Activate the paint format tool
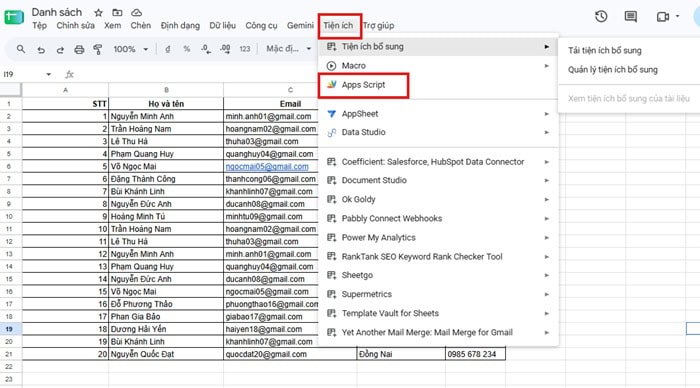700x388 pixels. coord(98,49)
